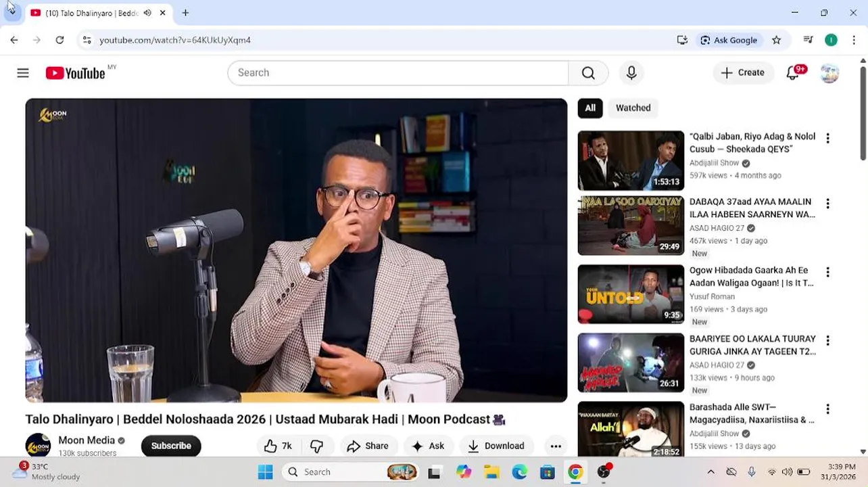Bookmark this page with the star
This screenshot has width=868, height=487.
click(777, 40)
